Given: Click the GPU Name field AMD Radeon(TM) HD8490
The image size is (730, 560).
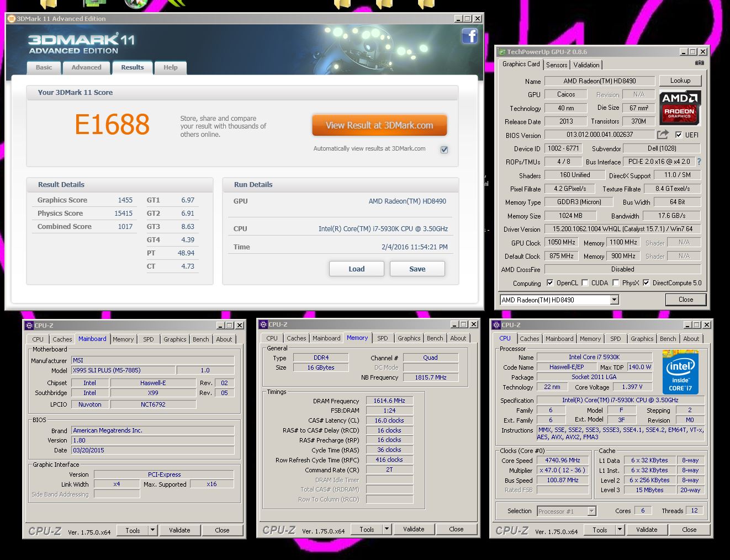Looking at the screenshot, I should [600, 81].
